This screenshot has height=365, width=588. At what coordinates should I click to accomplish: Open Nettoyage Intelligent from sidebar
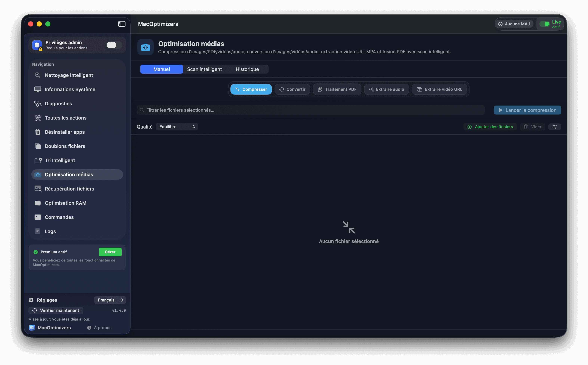coord(69,75)
